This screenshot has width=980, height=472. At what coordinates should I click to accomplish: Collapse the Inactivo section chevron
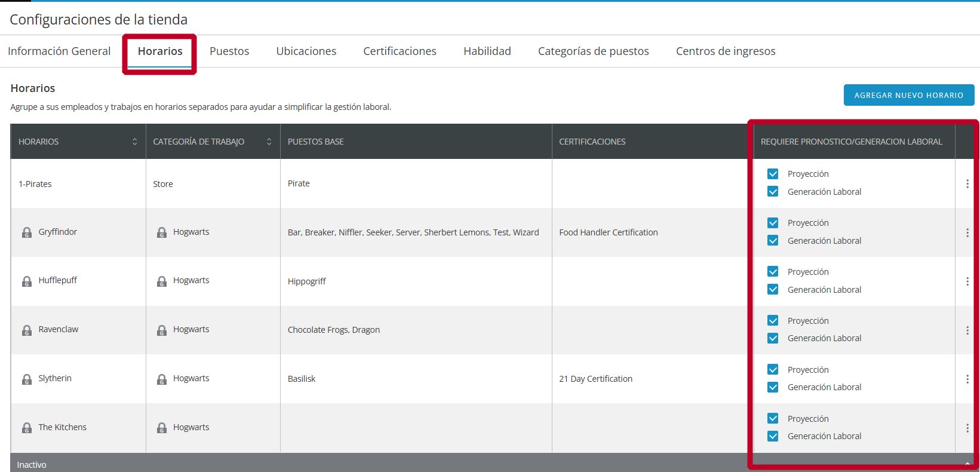pos(967,464)
